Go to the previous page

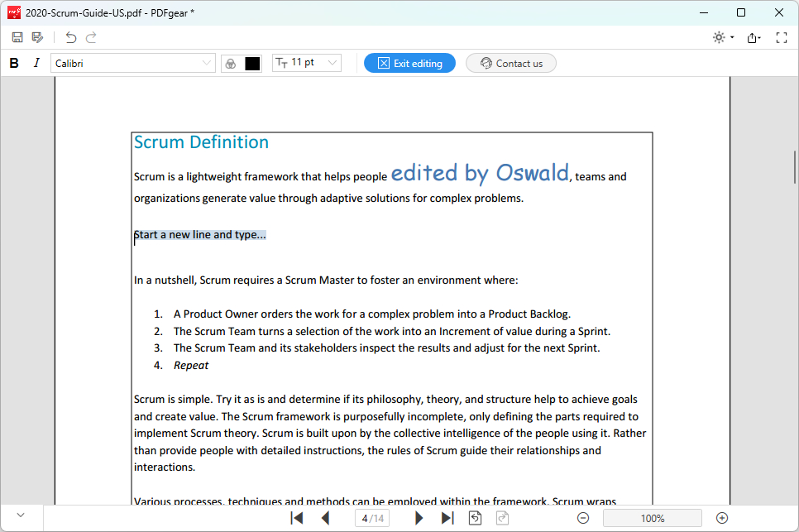(x=326, y=518)
